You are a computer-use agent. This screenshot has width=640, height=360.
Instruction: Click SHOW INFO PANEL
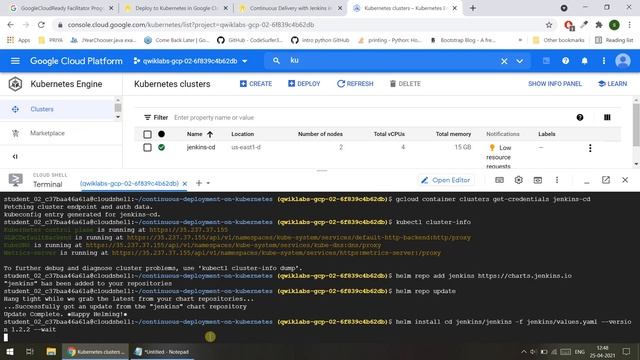555,84
